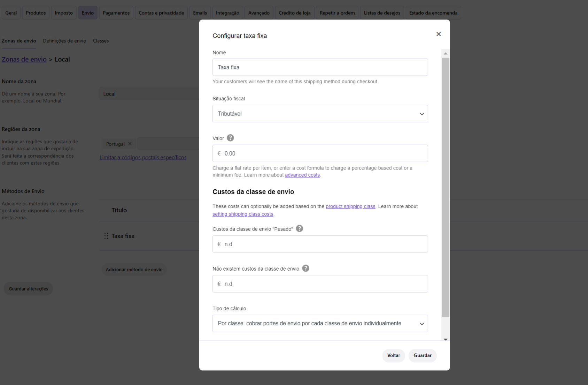Go to the Pagamentos tab
Viewport: 588px width, 385px height.
(x=116, y=13)
